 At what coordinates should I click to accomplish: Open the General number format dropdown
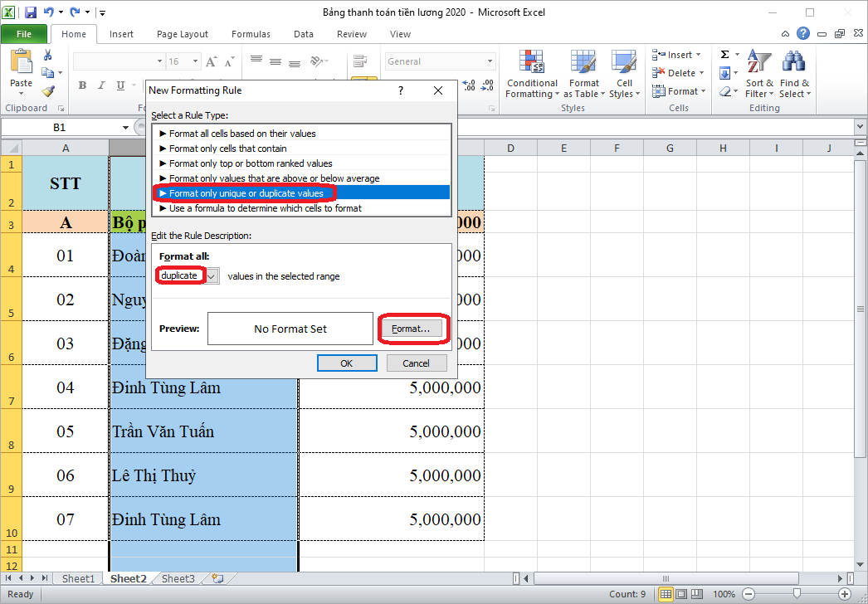coord(489,61)
